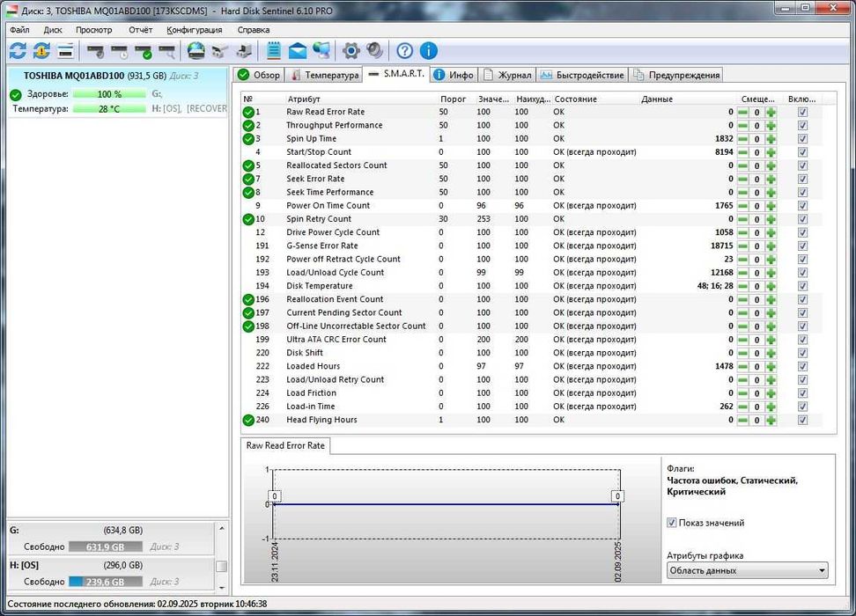Click the speaker sound icon in toolbar
The height and width of the screenshot is (616, 856).
click(x=375, y=51)
